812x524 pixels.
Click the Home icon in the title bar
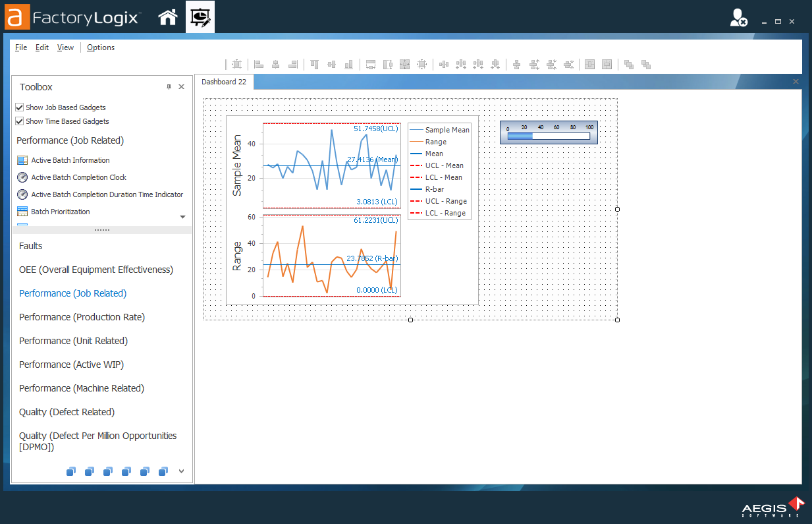168,18
